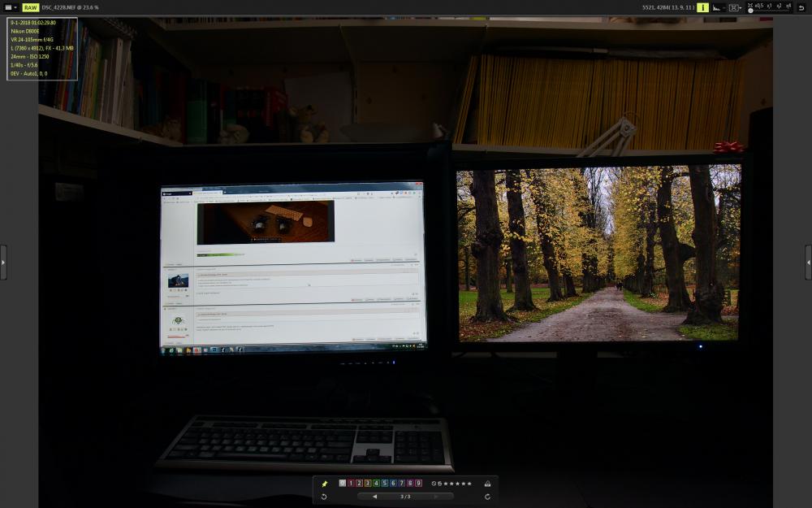Viewport: 812px width, 508px height.
Task: Apply label 7 to the image
Action: (401, 483)
